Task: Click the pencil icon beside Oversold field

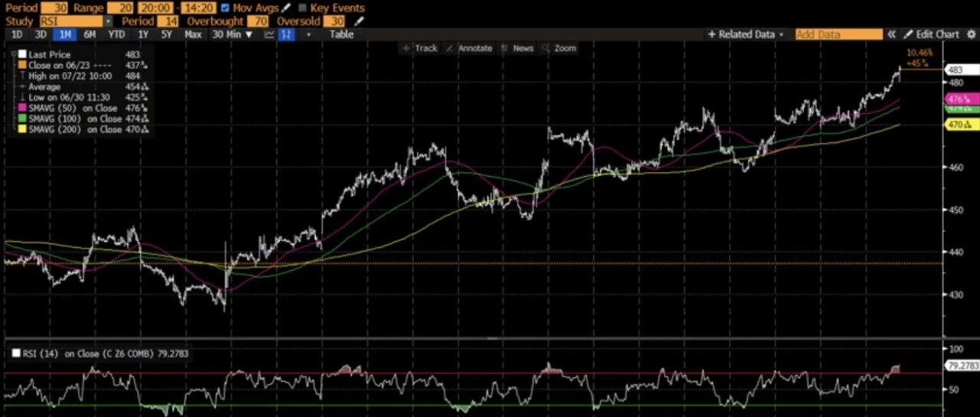Action: (358, 21)
